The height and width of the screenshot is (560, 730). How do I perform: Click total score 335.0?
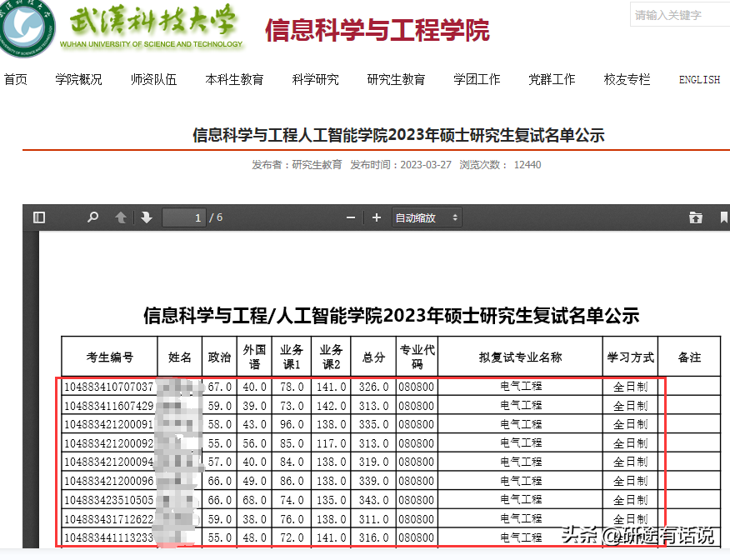coord(373,424)
